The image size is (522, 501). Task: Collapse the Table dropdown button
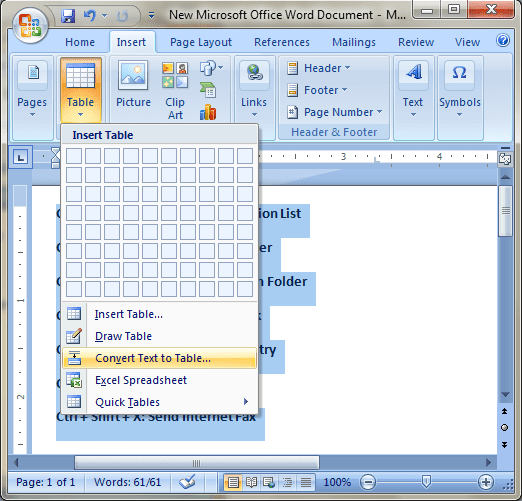click(80, 90)
